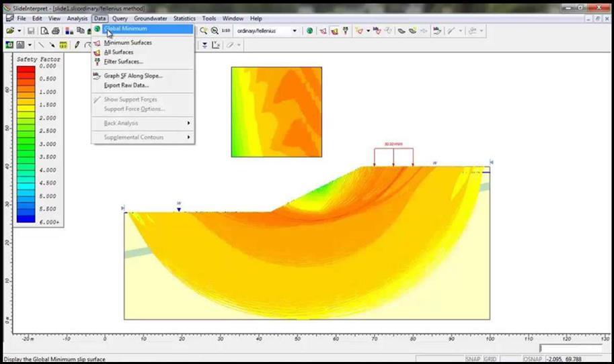Choose Graph SF Along Slope... menu entry
The image size is (614, 364).
tap(143, 76)
